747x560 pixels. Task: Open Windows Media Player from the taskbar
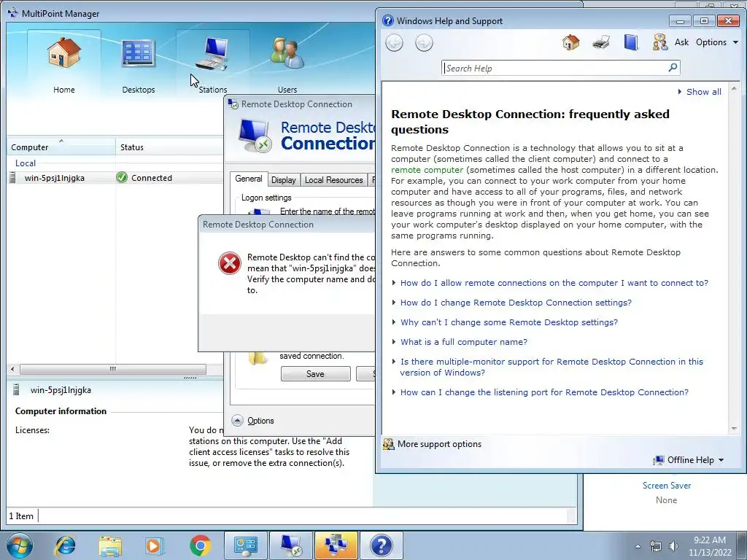(x=155, y=545)
